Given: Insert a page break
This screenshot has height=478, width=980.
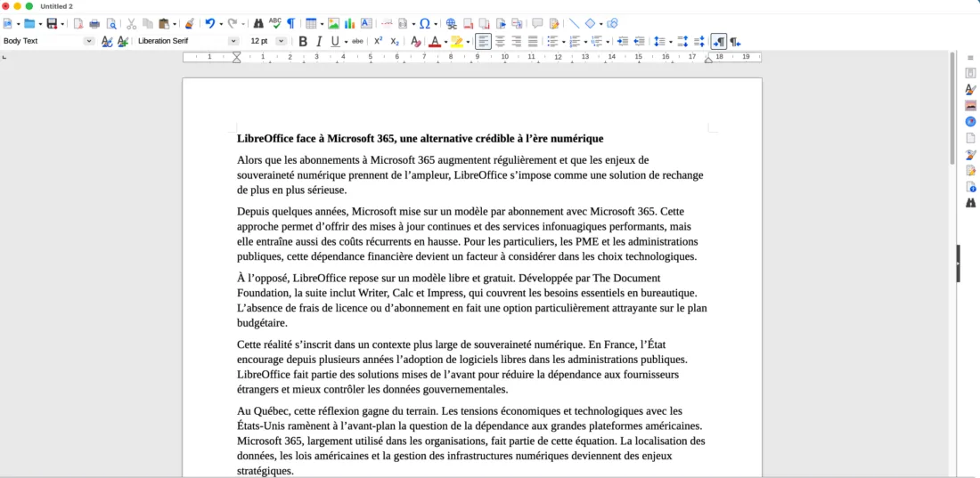Looking at the screenshot, I should [x=387, y=24].
